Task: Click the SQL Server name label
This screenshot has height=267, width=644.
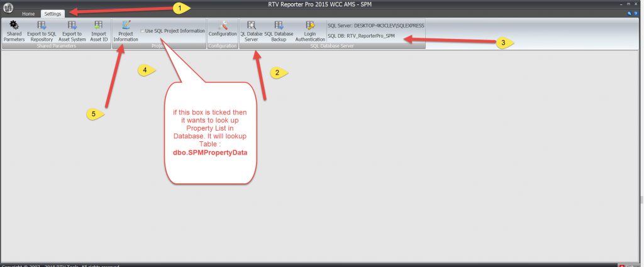Action: [376, 26]
